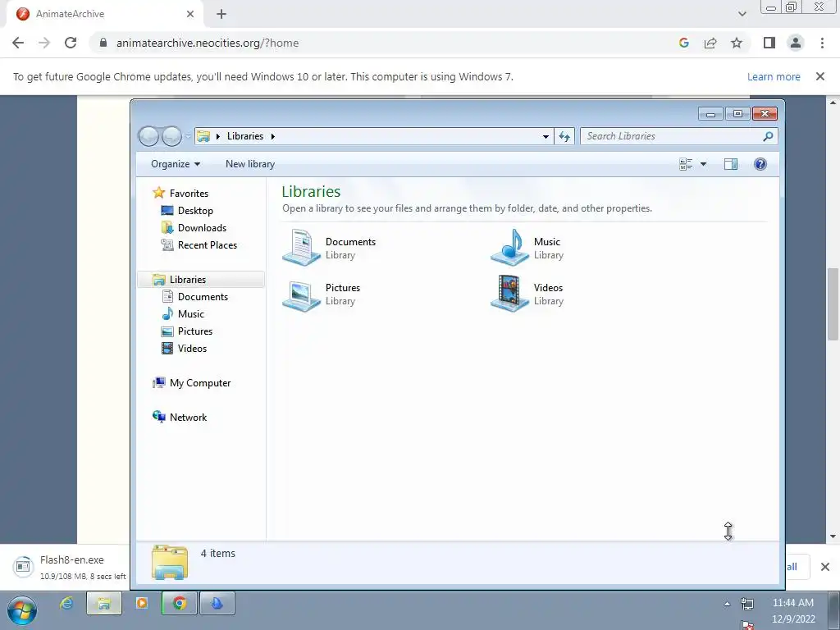Select Favorites in the navigation pane
The height and width of the screenshot is (630, 840).
(x=189, y=194)
